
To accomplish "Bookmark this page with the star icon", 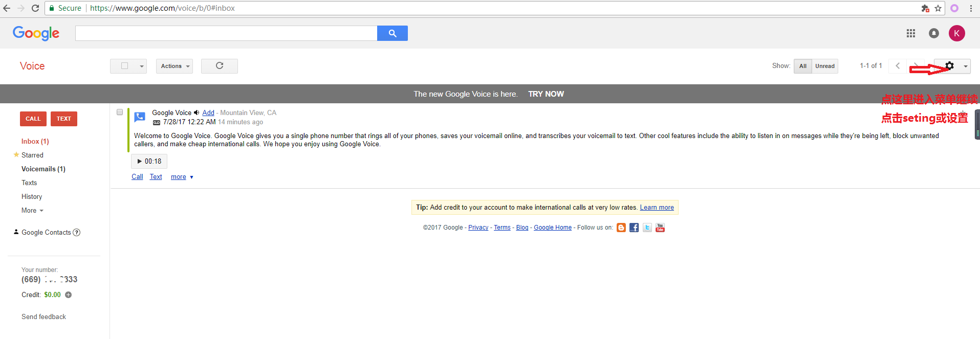I will 938,8.
